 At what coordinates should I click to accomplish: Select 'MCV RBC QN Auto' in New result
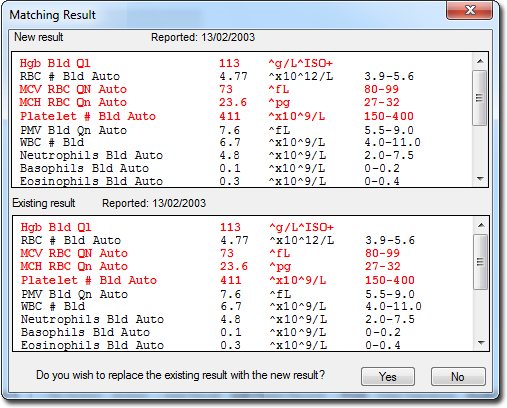click(73, 89)
